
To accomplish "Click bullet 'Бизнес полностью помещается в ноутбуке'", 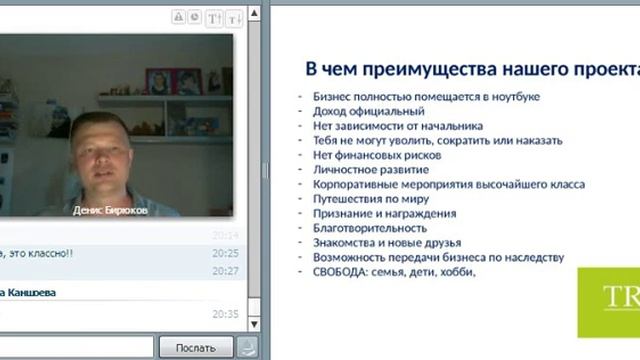I will click(426, 97).
